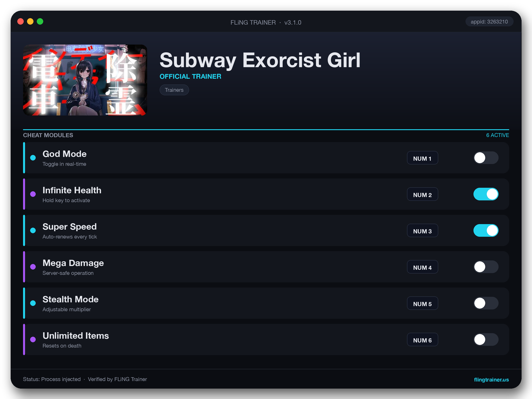Viewport: 532px width, 399px height.
Task: Click the NUM 4 key binding
Action: click(422, 267)
